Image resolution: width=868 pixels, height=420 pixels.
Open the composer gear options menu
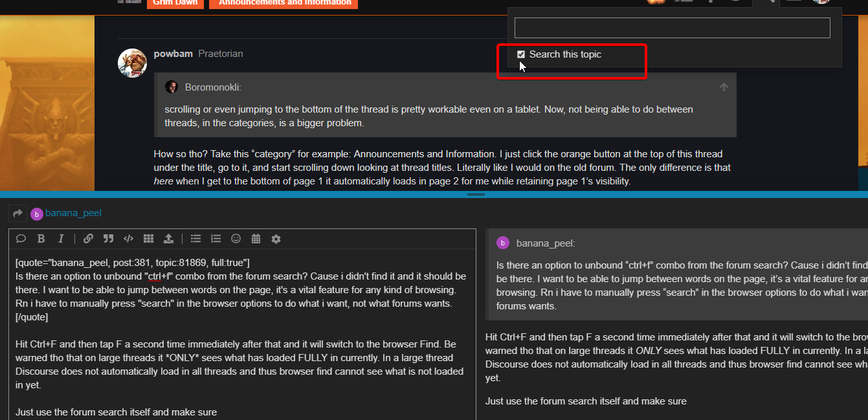pyautogui.click(x=276, y=239)
